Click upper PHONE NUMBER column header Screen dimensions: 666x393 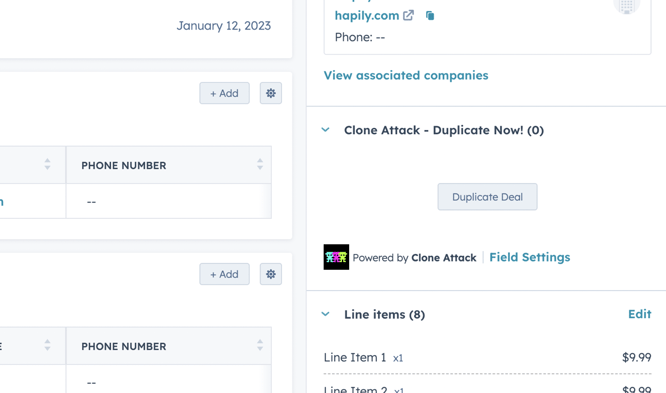(x=169, y=165)
